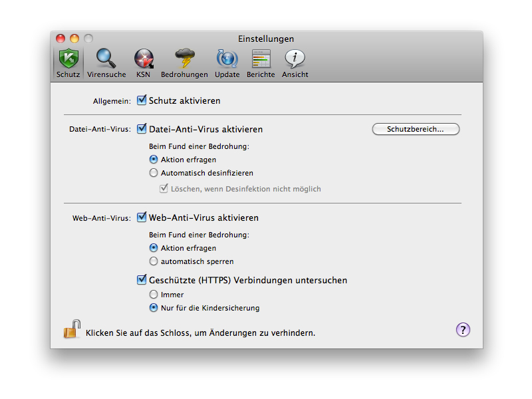Select Automatisch desinfizieren radio button
This screenshot has width=532, height=399.
click(154, 173)
